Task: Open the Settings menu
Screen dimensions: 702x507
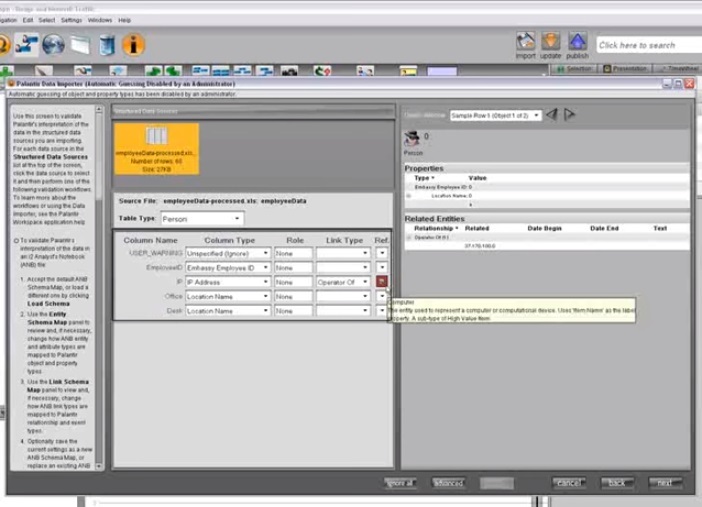Action: [x=71, y=20]
